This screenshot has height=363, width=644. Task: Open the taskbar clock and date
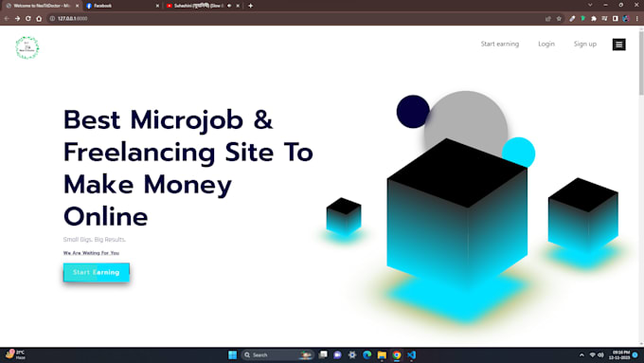619,354
